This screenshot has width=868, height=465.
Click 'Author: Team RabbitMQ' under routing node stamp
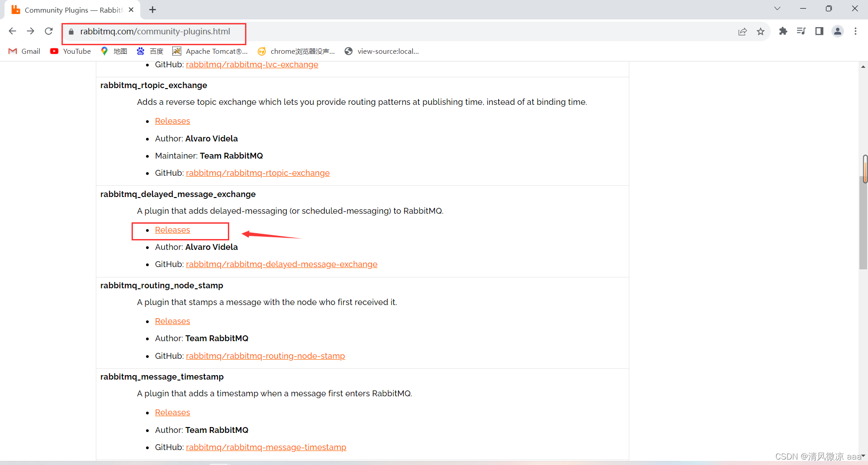point(202,338)
